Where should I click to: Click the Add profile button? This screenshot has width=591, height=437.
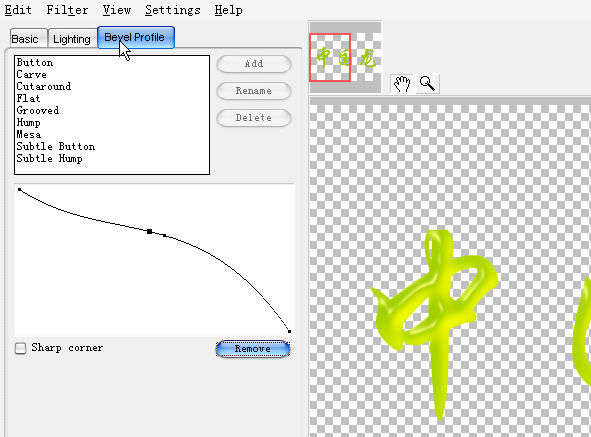tap(254, 64)
